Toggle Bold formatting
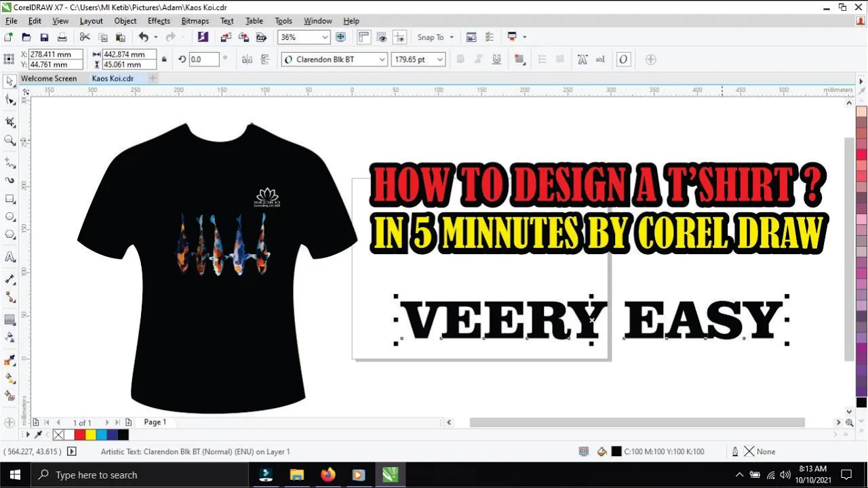 point(460,60)
